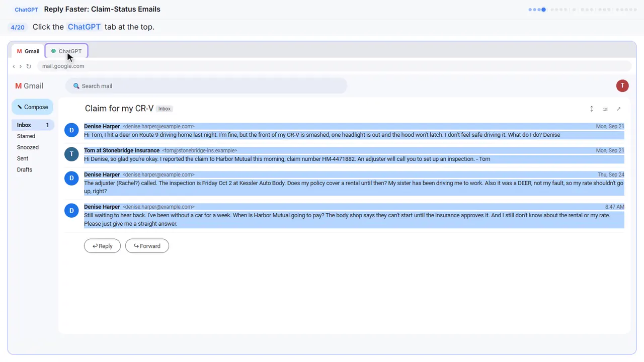The image size is (644, 362).
Task: Click sender name Tom at Stonebridge Insurance
Action: click(x=122, y=150)
